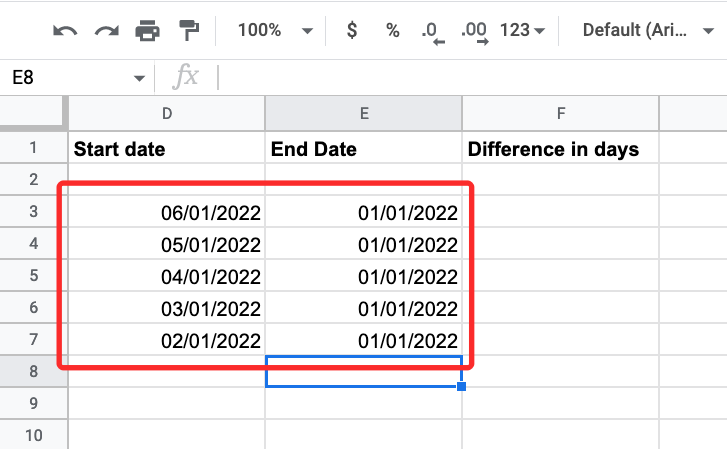This screenshot has width=727, height=449.
Task: Select column D header
Action: click(x=166, y=114)
